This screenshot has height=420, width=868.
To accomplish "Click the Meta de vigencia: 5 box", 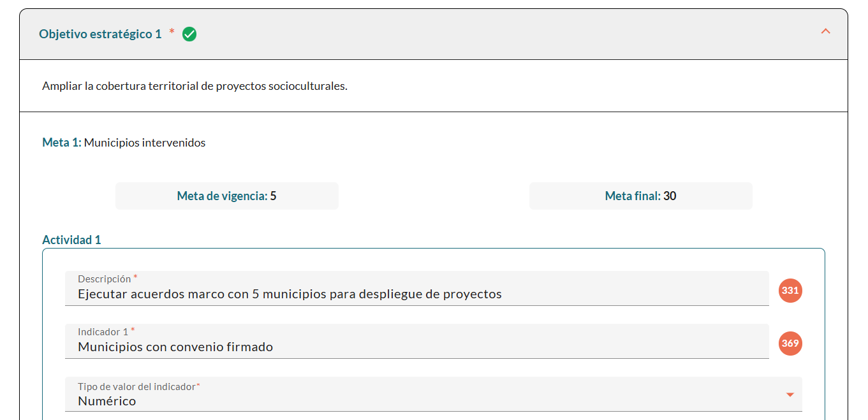I will (226, 196).
